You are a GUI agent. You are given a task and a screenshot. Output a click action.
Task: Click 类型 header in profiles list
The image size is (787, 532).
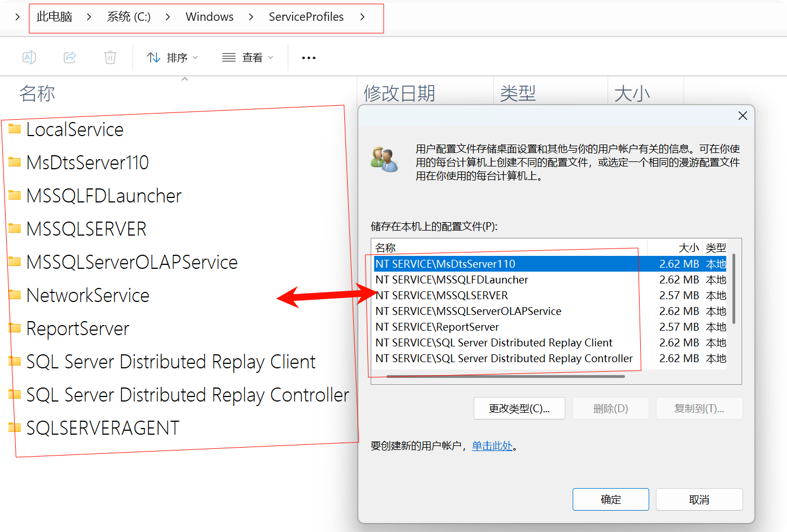click(x=716, y=247)
